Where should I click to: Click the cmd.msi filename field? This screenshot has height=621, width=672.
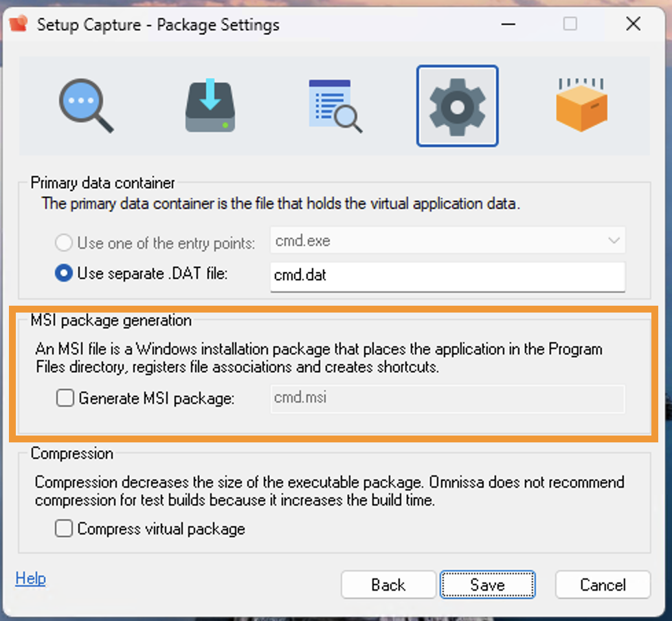click(x=447, y=398)
